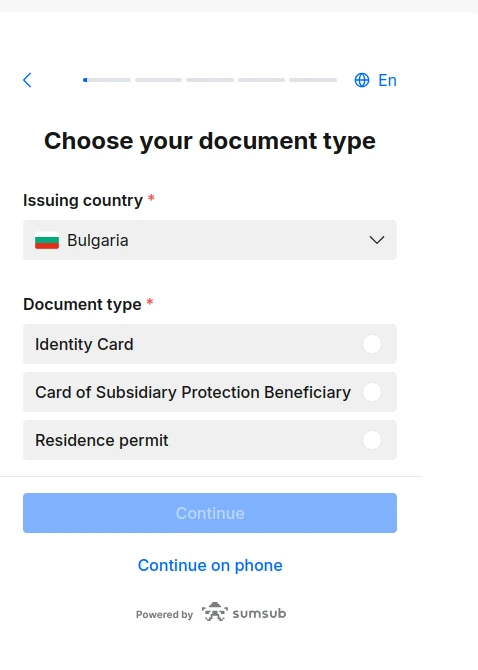Select Card of Subsidiary Protection Beneficiary radio

tap(372, 392)
